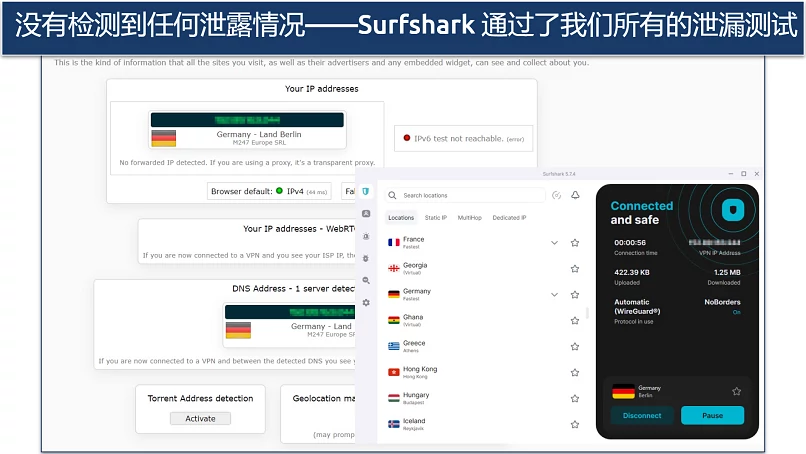Click the German flag in DNS Address box

pos(239,330)
